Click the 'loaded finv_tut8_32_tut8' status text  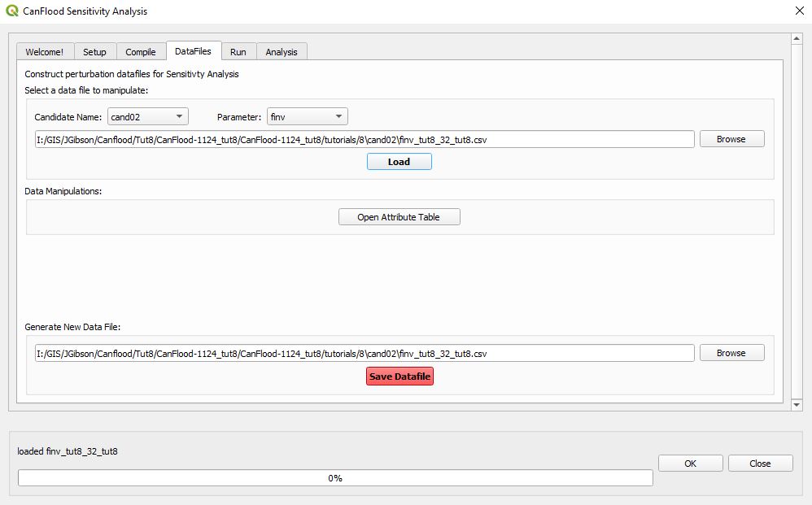pyautogui.click(x=68, y=451)
